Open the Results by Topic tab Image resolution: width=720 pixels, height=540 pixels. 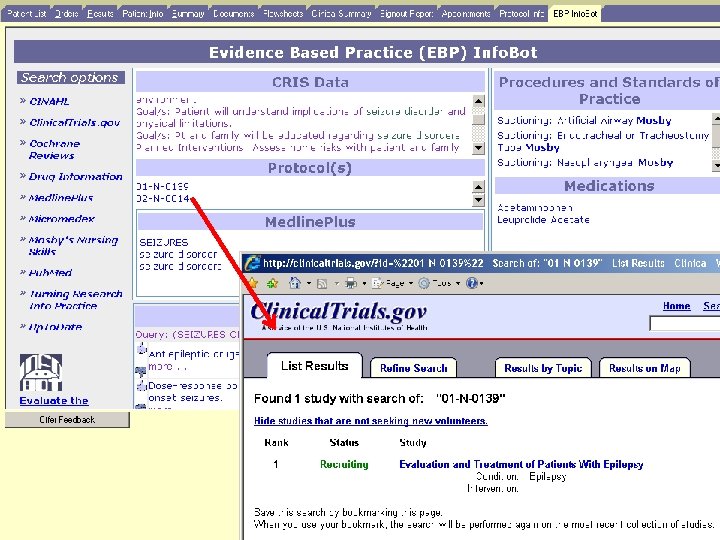tap(543, 368)
